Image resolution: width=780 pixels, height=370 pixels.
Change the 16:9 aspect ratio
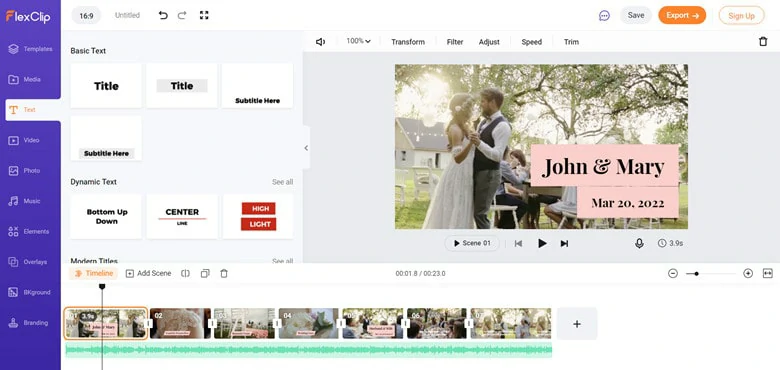coord(86,15)
